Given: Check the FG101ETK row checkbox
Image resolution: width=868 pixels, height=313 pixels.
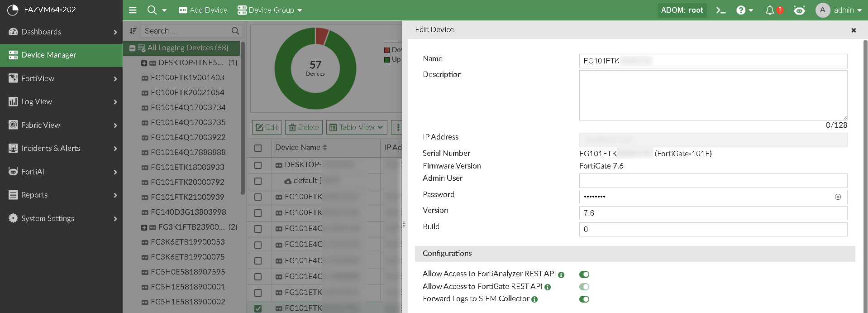Looking at the screenshot, I should click(258, 293).
